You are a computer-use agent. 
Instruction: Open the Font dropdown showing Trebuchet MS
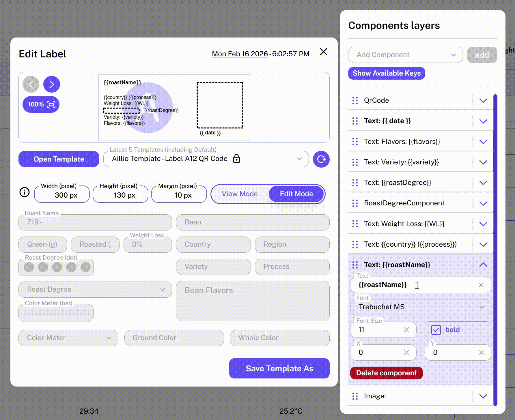point(420,307)
